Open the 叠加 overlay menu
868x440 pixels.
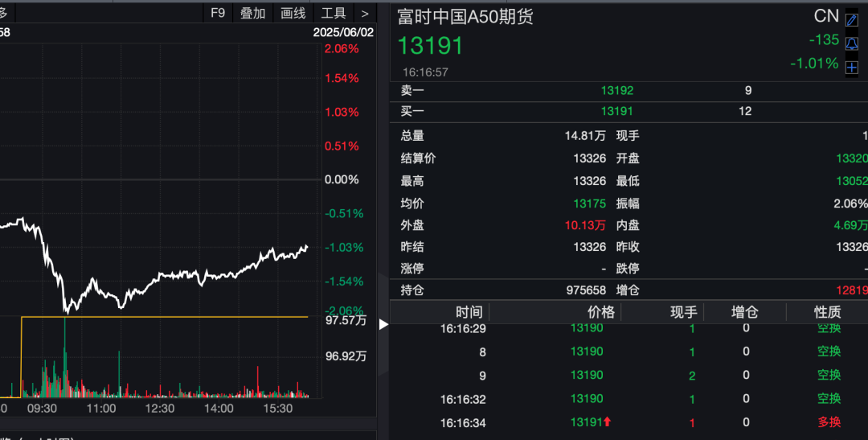253,13
